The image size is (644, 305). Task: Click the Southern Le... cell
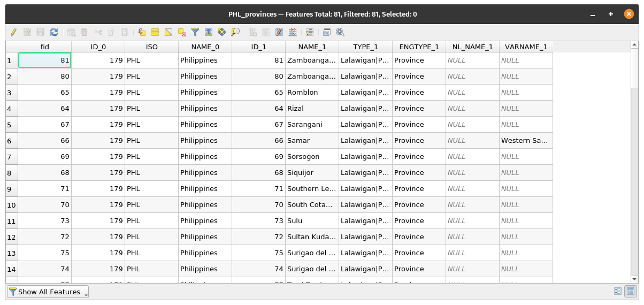[312, 188]
